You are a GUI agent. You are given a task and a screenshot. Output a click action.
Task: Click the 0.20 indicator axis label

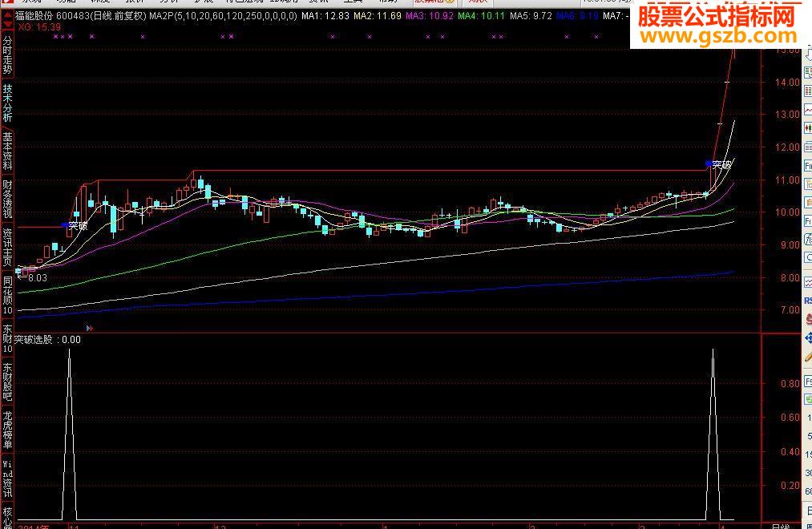tap(790, 486)
